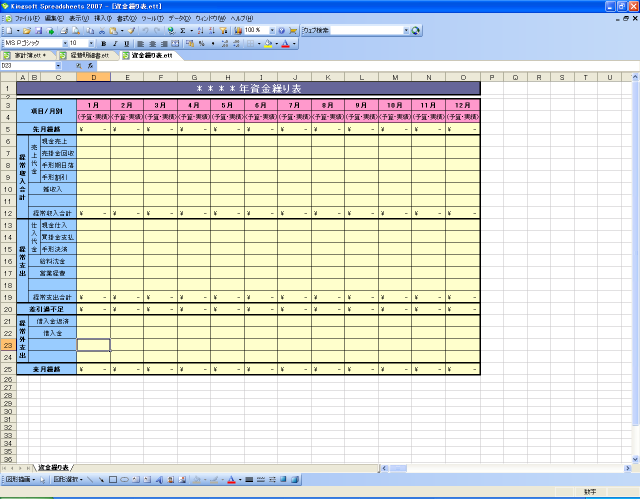Viewport: 640px width, 499px height.
Task: Click the Decrease Decimal icon
Action: click(236, 44)
